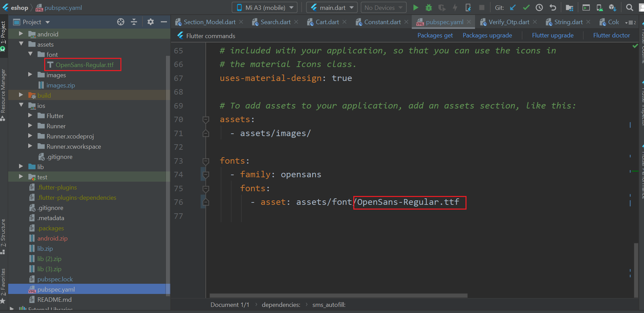Viewport: 644px width, 313px height.
Task: Start debugging with the green bug icon
Action: point(429,7)
